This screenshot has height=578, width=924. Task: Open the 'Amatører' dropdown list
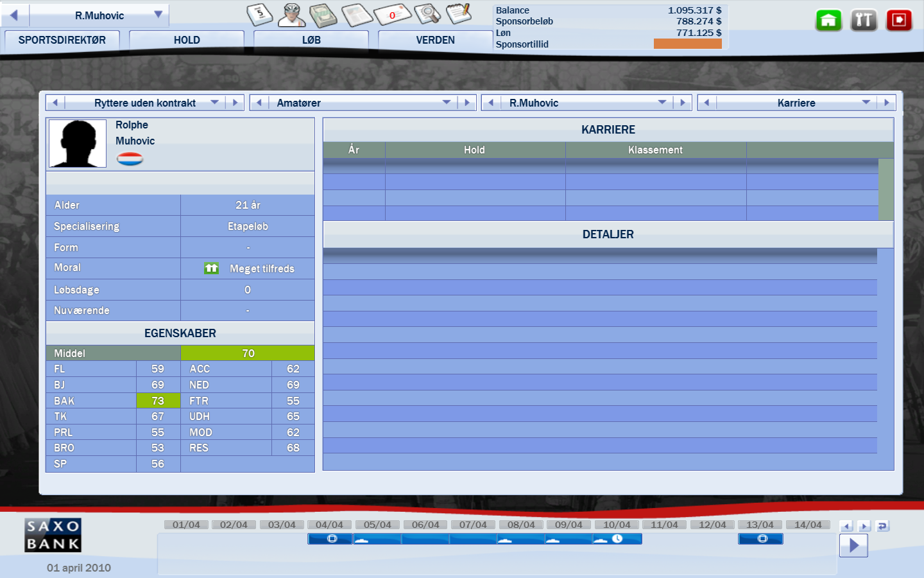(446, 103)
